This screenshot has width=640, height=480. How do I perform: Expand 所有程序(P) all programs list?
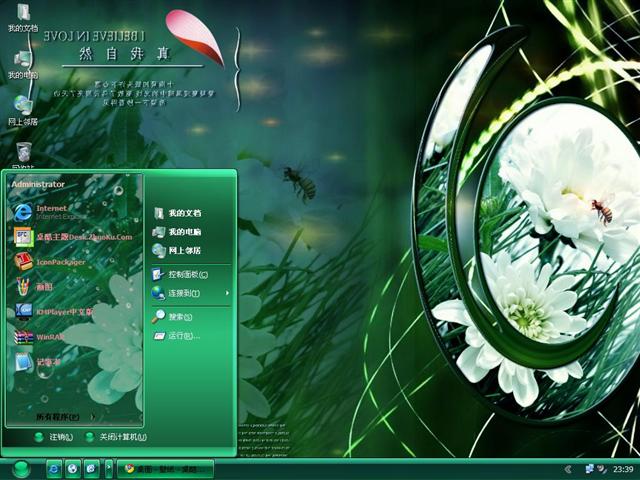(65, 417)
